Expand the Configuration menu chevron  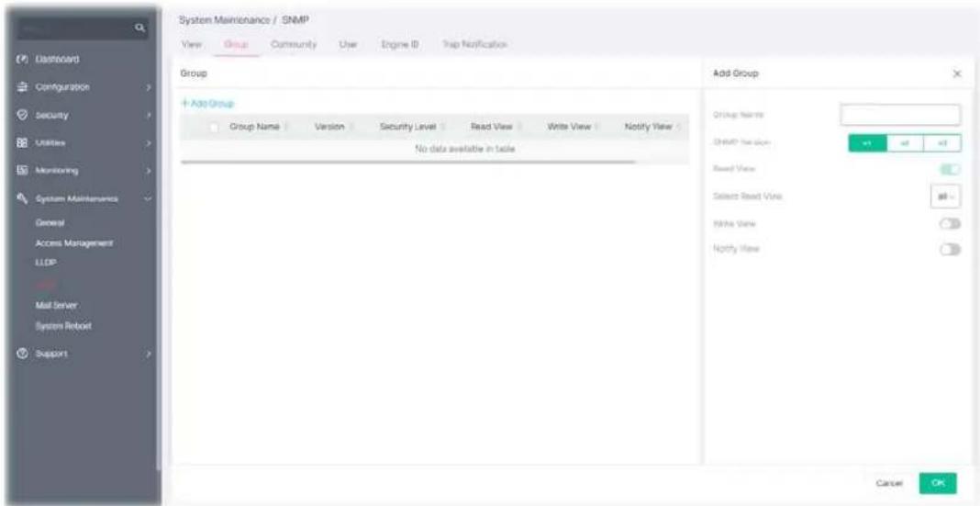point(149,87)
